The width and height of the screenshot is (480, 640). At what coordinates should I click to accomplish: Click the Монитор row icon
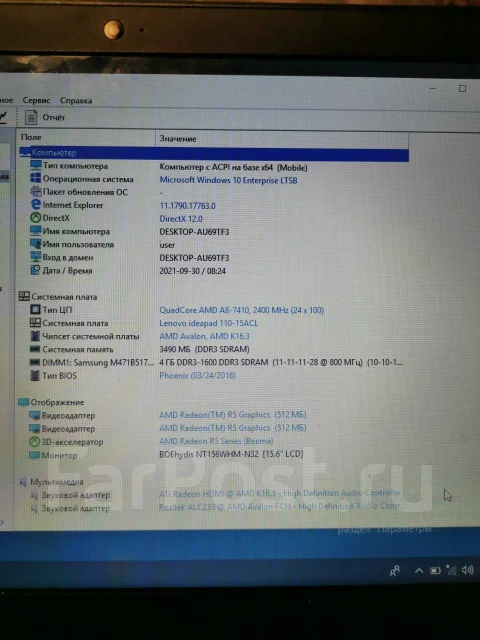point(34,455)
